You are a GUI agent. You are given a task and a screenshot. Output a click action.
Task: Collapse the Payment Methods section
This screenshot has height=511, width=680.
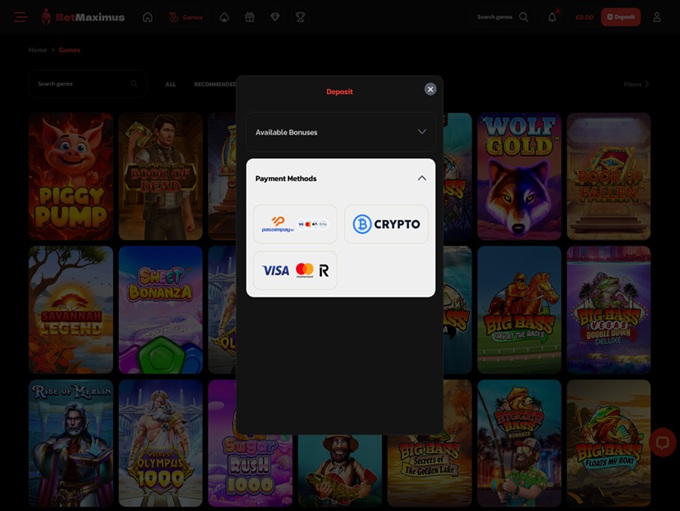[421, 178]
